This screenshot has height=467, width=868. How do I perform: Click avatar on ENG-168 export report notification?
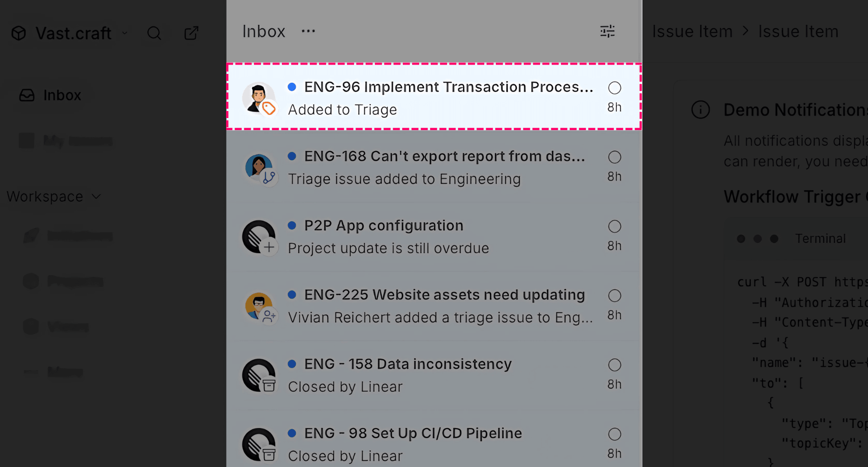tap(259, 168)
